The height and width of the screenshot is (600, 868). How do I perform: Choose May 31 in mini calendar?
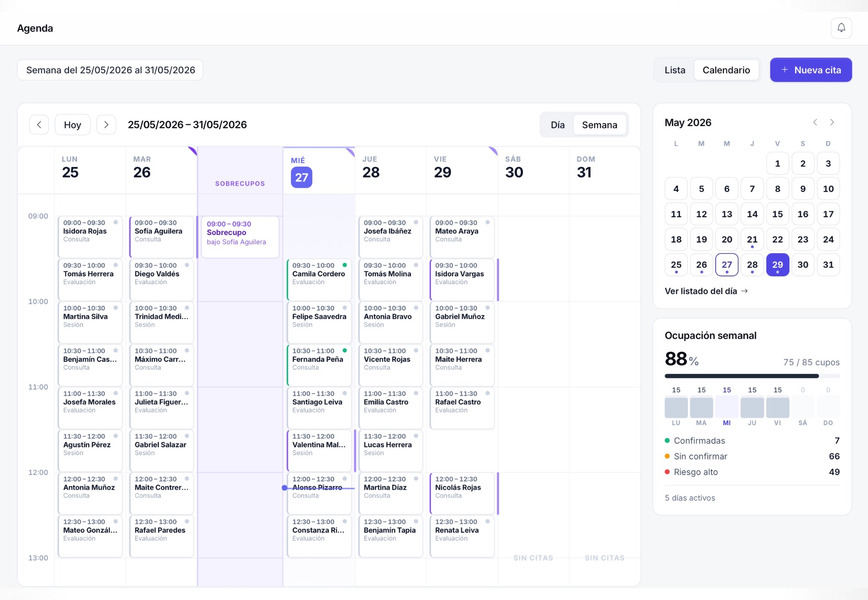point(828,265)
